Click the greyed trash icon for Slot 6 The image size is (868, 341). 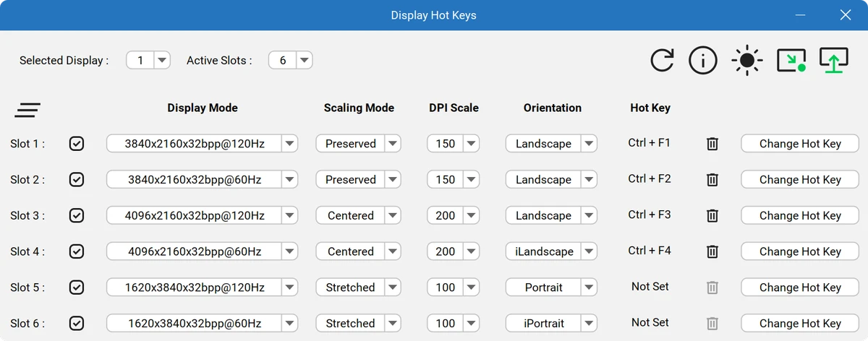coord(712,324)
